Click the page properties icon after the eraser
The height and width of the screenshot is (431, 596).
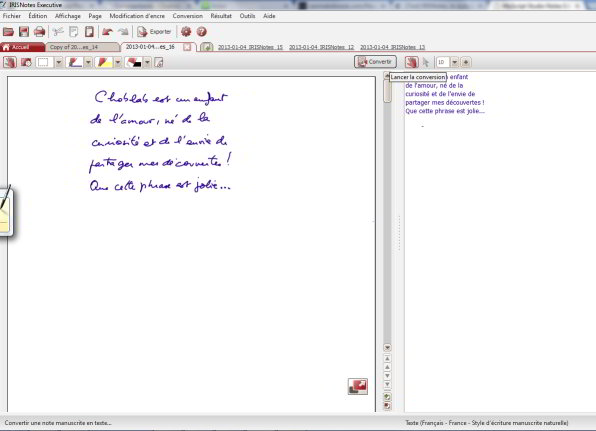[159, 62]
